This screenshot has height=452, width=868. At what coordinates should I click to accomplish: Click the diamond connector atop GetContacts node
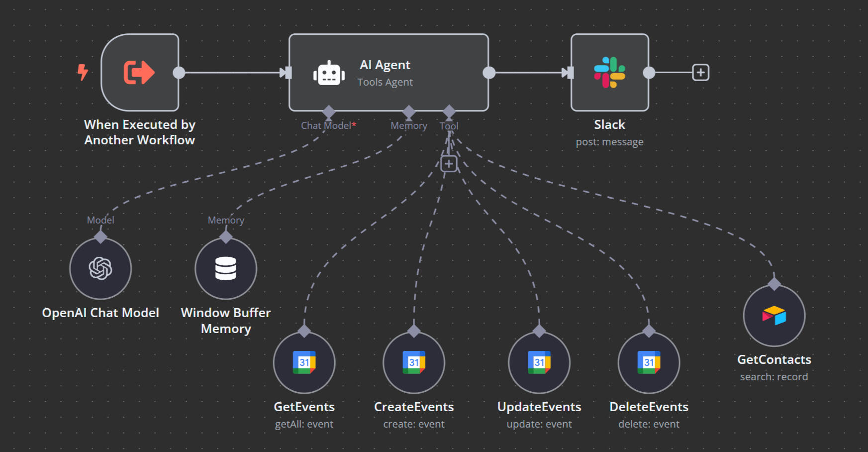pyautogui.click(x=774, y=284)
